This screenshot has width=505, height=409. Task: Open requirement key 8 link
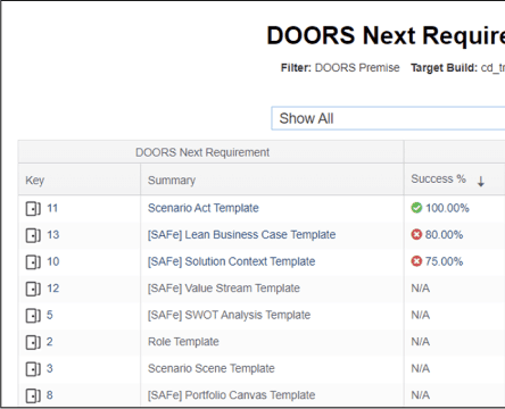point(50,395)
